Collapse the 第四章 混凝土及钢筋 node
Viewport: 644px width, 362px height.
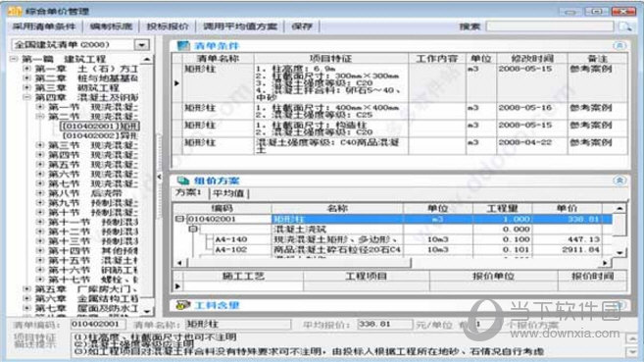27,97
